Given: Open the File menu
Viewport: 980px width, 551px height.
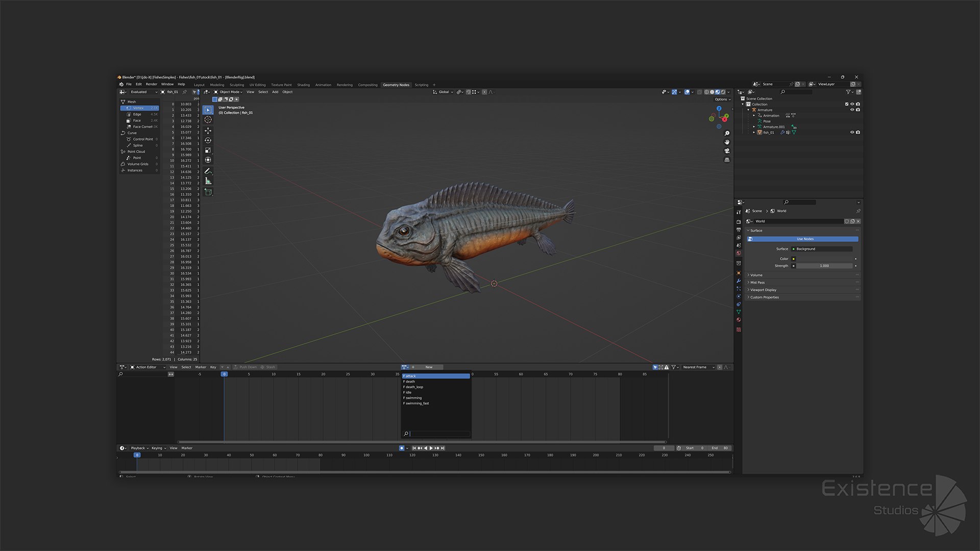Looking at the screenshot, I should tap(129, 84).
